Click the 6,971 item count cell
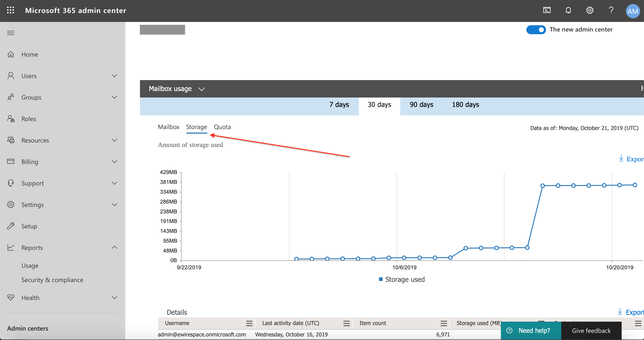This screenshot has height=340, width=644. [443, 334]
